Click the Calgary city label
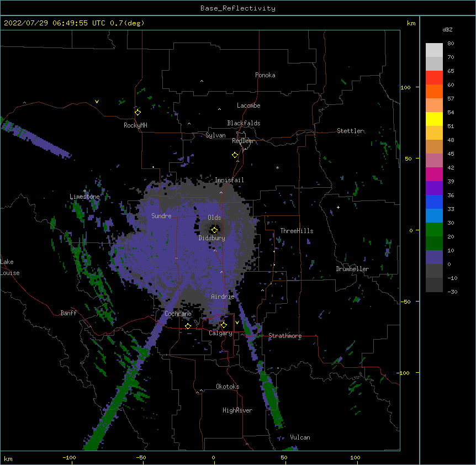 [x=221, y=333]
